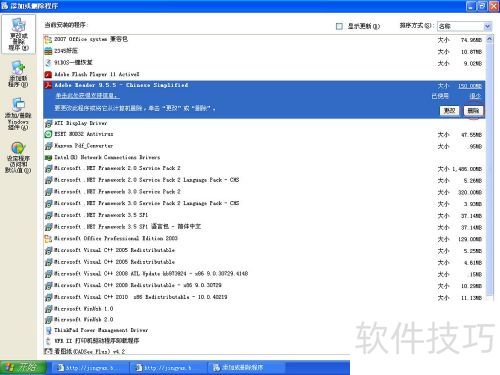500x375 pixels.
Task: Click the Microsoft WinUsb 1.0 icon
Action: point(48,309)
